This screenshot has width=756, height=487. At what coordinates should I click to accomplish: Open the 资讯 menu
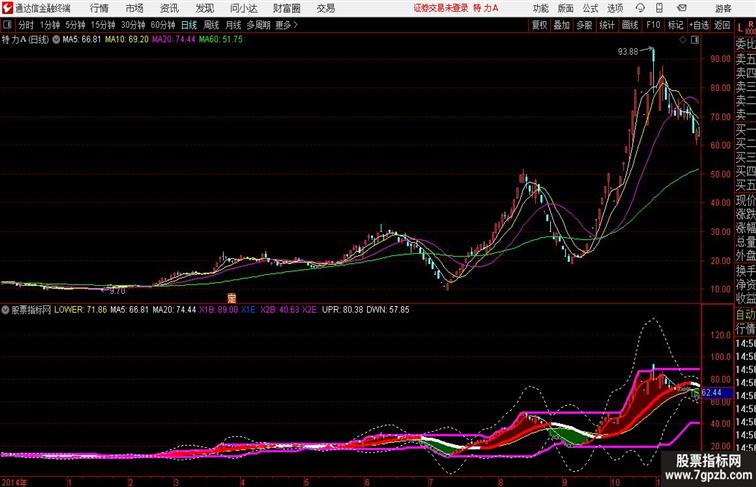[169, 8]
